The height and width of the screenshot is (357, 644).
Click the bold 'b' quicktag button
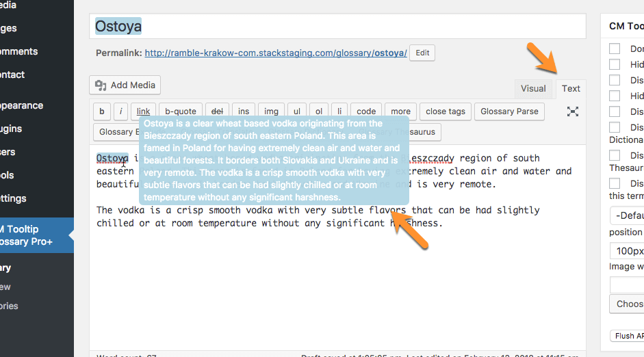coord(101,111)
